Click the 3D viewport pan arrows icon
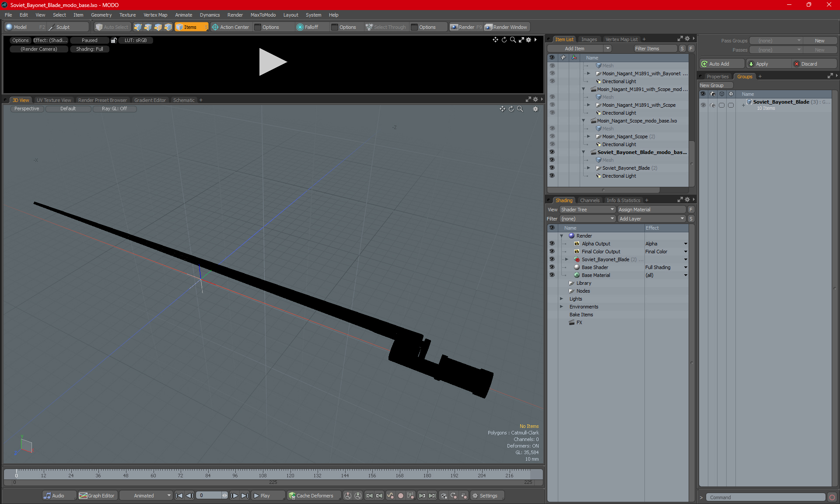 [502, 109]
